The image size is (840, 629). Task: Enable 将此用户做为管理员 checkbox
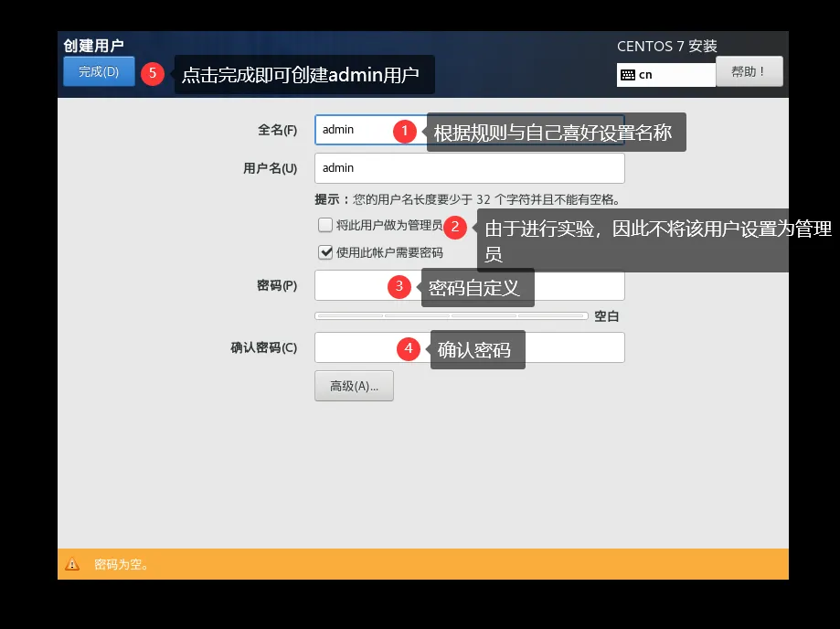[x=325, y=225]
